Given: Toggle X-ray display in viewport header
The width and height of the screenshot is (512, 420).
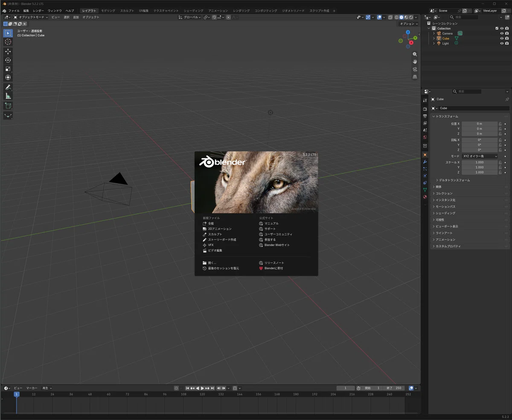Looking at the screenshot, I should (390, 17).
